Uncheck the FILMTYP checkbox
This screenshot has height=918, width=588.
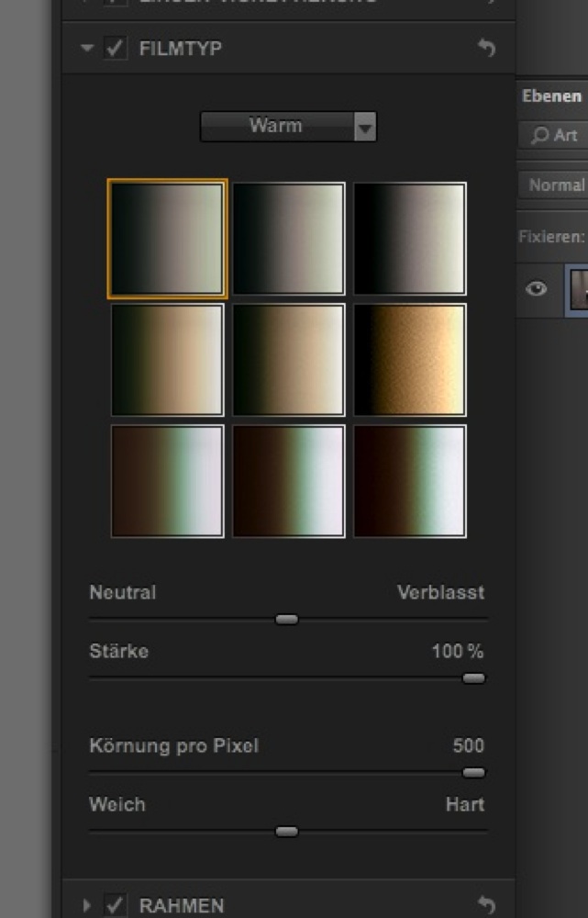(115, 49)
